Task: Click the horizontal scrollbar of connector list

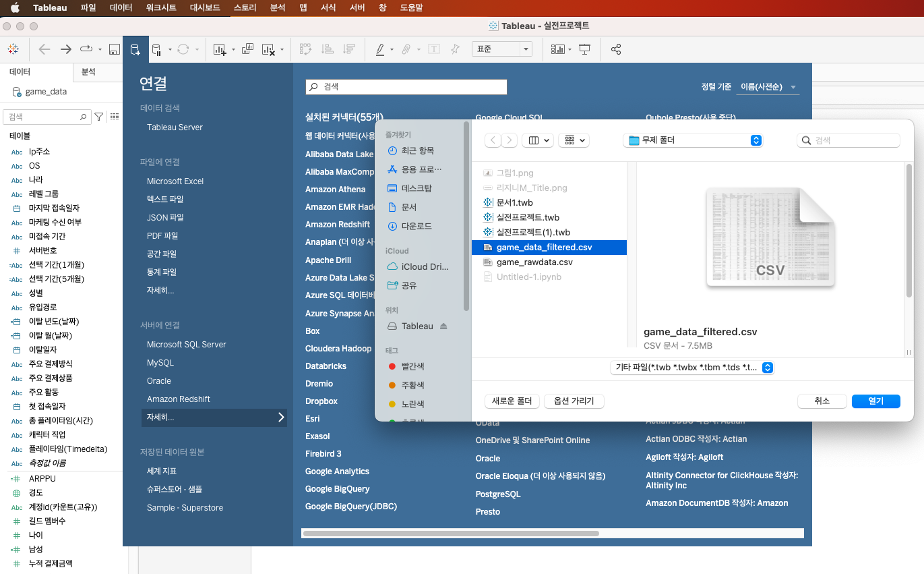Action: coord(451,534)
